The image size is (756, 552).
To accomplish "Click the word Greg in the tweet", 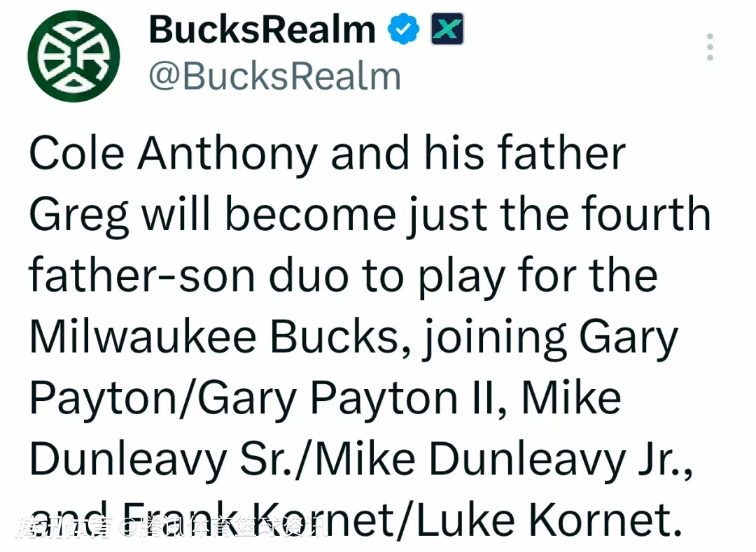I will click(x=78, y=215).
